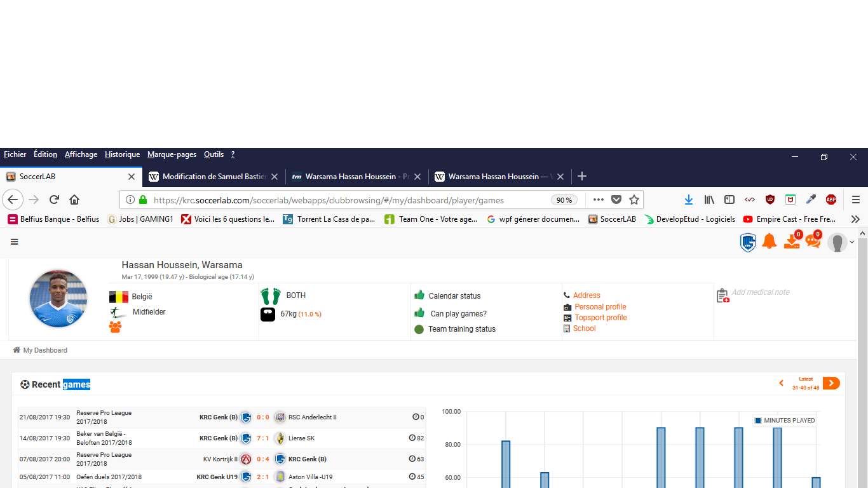Click the Aston Villa -U19 team name
This screenshot has height=488, width=868.
click(x=311, y=477)
